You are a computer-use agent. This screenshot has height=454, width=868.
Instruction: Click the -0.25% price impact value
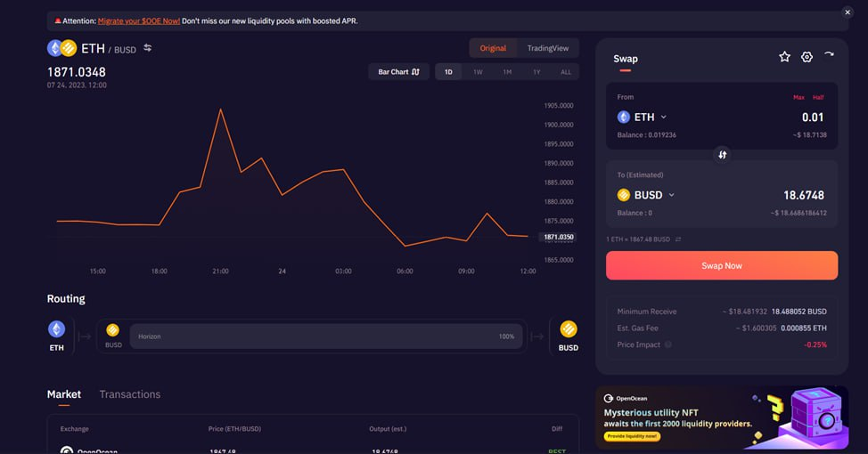(815, 345)
